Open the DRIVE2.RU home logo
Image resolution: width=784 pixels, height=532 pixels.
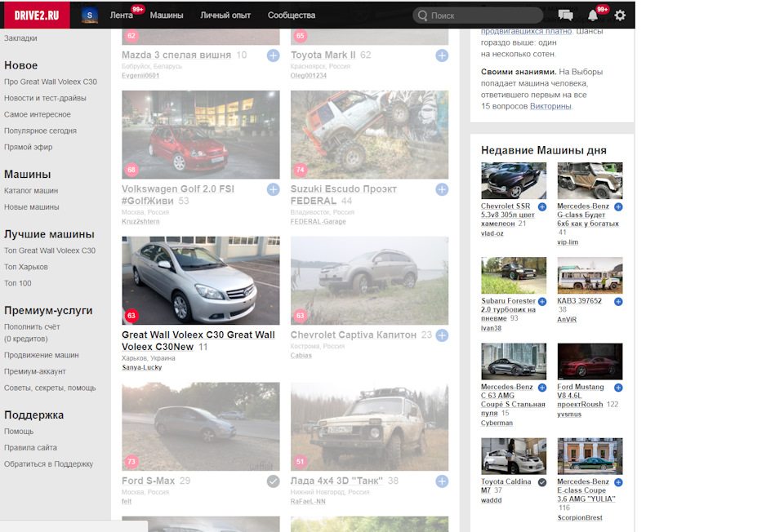37,15
